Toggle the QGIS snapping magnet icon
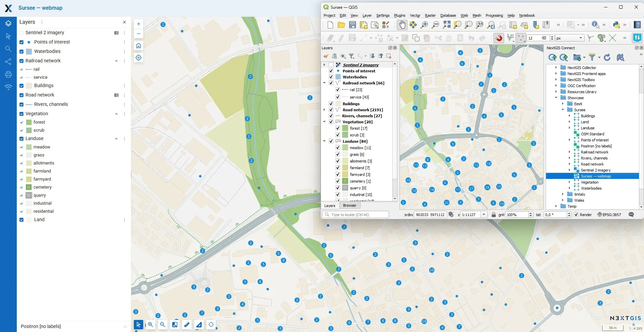This screenshot has width=644, height=332. tap(499, 38)
